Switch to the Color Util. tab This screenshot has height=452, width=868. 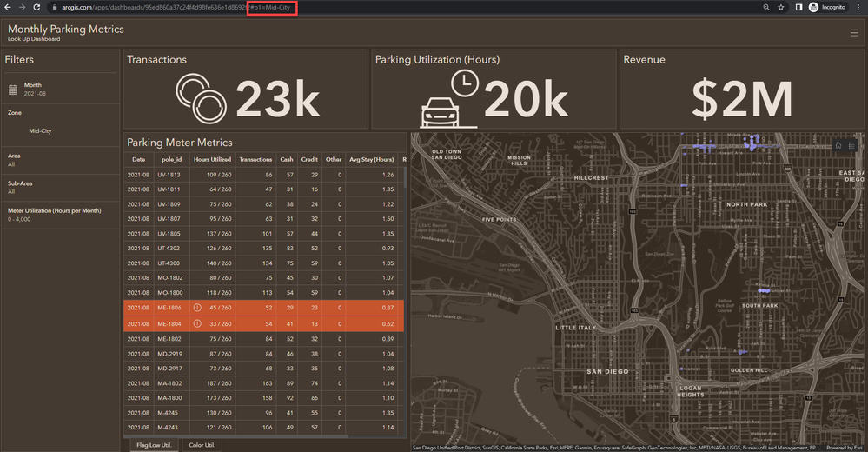(x=202, y=445)
